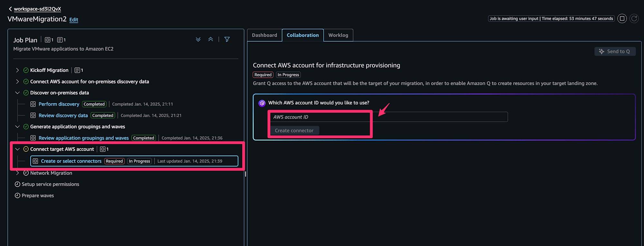
Task: Open Review application groupings and waves
Action: 84,138
